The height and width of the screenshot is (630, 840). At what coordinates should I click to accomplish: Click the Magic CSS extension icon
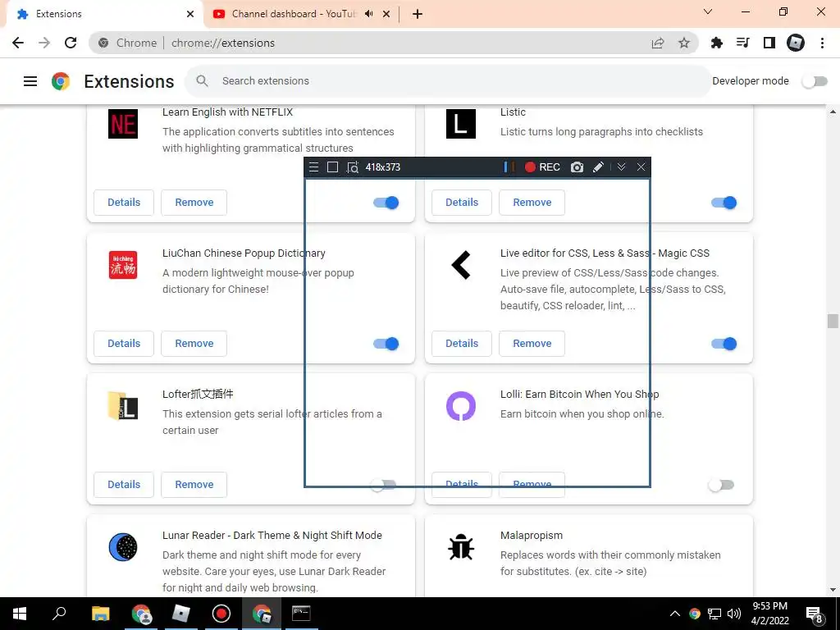pyautogui.click(x=461, y=265)
